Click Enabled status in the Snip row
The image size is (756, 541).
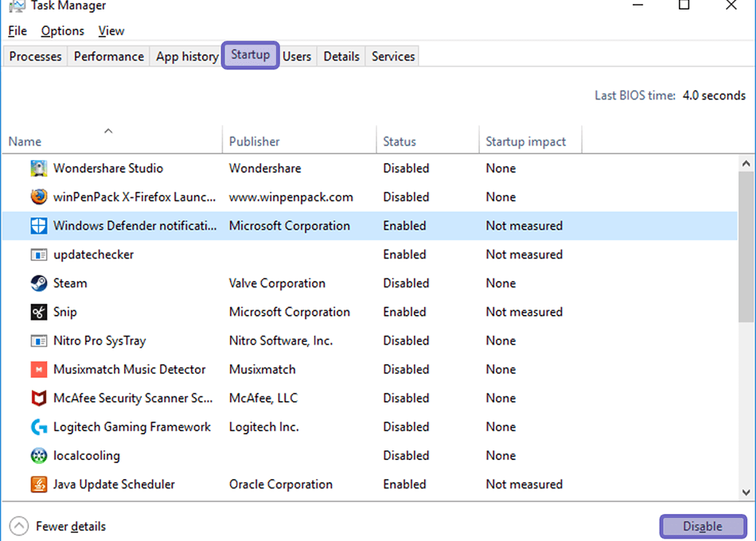pos(404,312)
